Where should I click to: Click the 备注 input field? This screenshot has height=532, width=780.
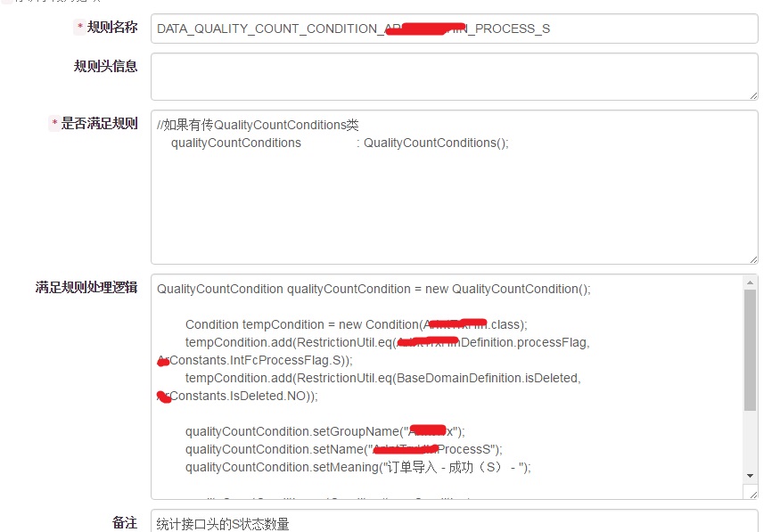[x=454, y=522]
